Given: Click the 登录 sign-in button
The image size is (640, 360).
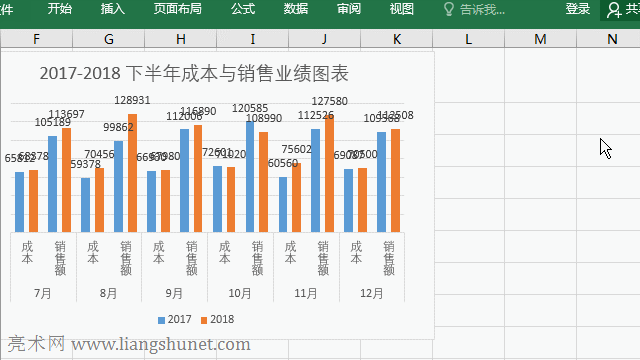Looking at the screenshot, I should 578,9.
